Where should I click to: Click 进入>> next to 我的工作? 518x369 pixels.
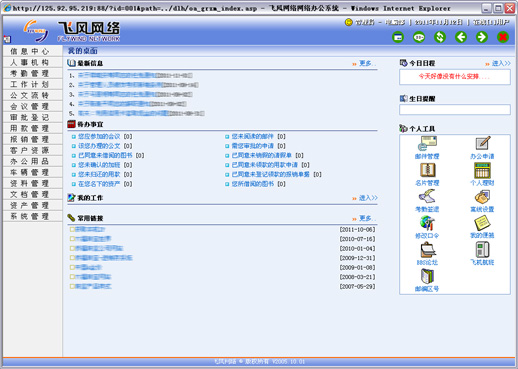pos(368,198)
